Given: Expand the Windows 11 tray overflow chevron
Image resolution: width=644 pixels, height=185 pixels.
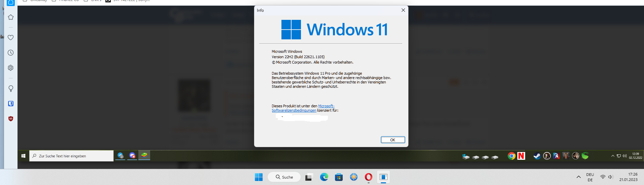Looking at the screenshot, I should (578, 177).
